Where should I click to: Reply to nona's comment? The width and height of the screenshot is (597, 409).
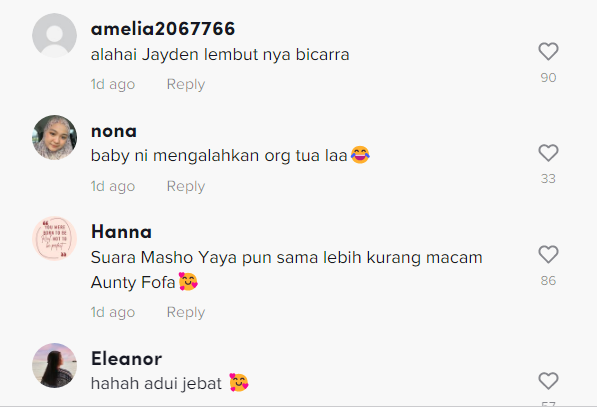click(186, 186)
